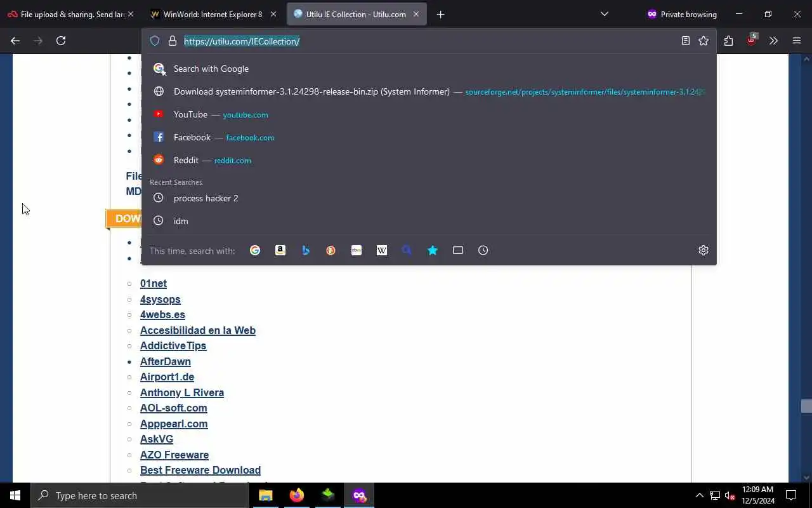The image size is (812, 508).
Task: Show hidden system tray icons
Action: point(700,495)
